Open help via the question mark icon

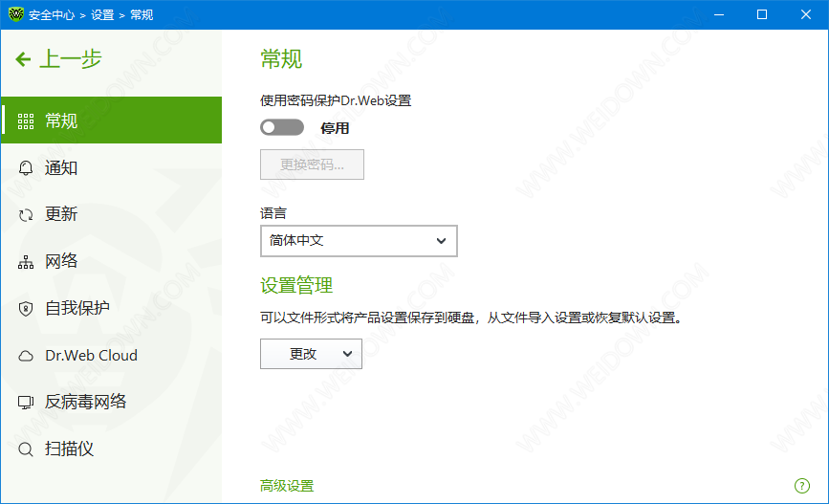pos(801,486)
